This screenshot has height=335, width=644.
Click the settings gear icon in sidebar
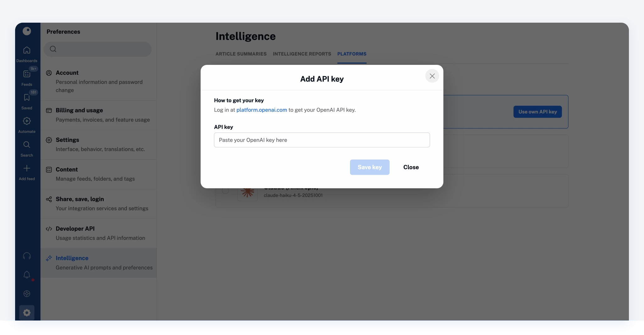click(27, 313)
